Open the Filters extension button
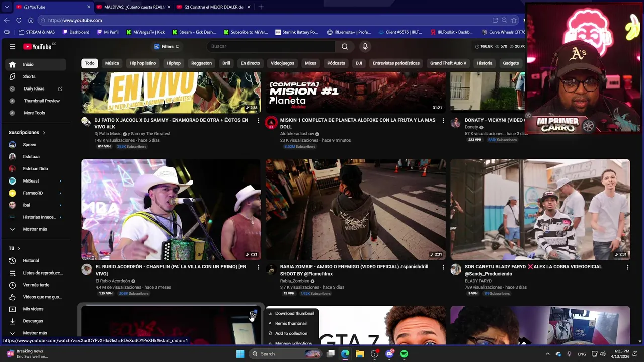Image resolution: width=644 pixels, height=362 pixels. click(167, 47)
